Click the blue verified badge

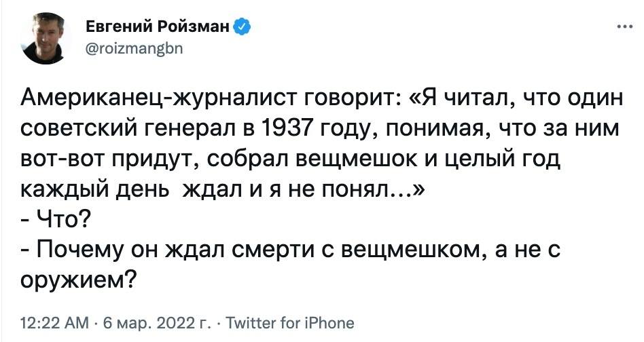coord(244,28)
